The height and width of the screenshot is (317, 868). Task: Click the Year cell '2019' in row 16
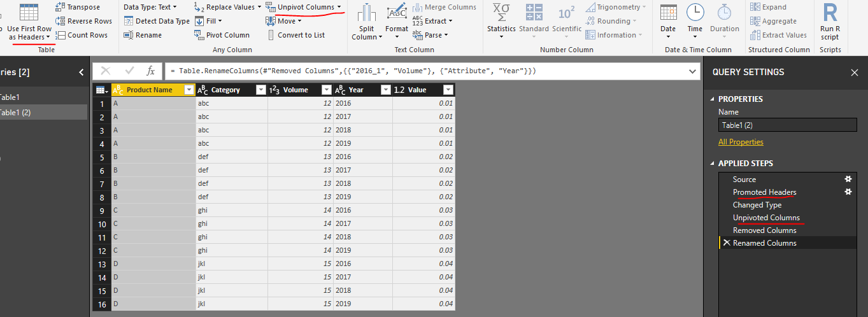point(362,304)
